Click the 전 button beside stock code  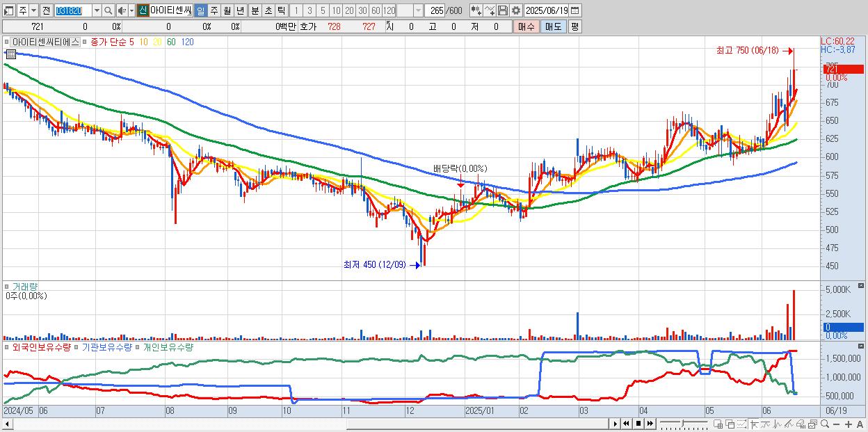tap(46, 10)
